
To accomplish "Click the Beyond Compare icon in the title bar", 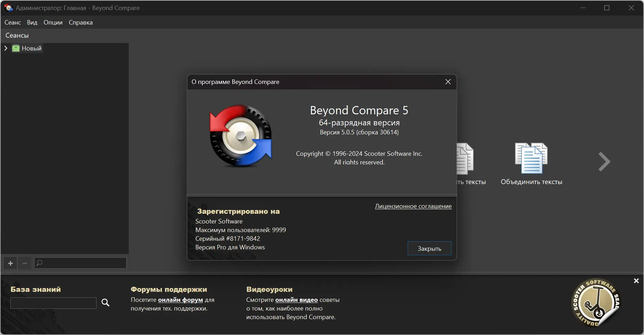I will point(8,7).
